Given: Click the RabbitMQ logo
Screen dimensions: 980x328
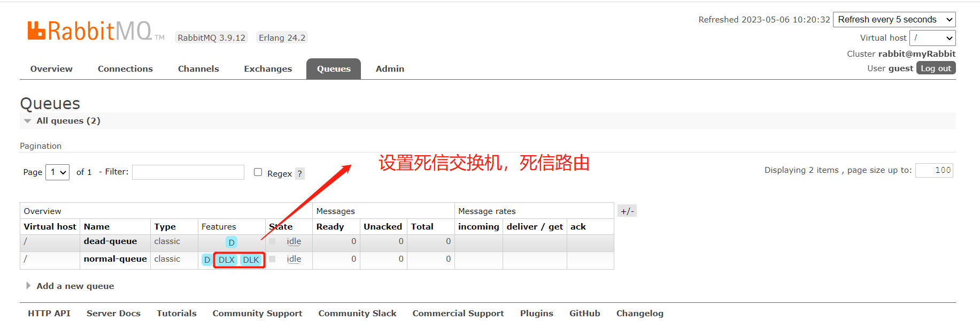Looking at the screenshot, I should tap(90, 31).
